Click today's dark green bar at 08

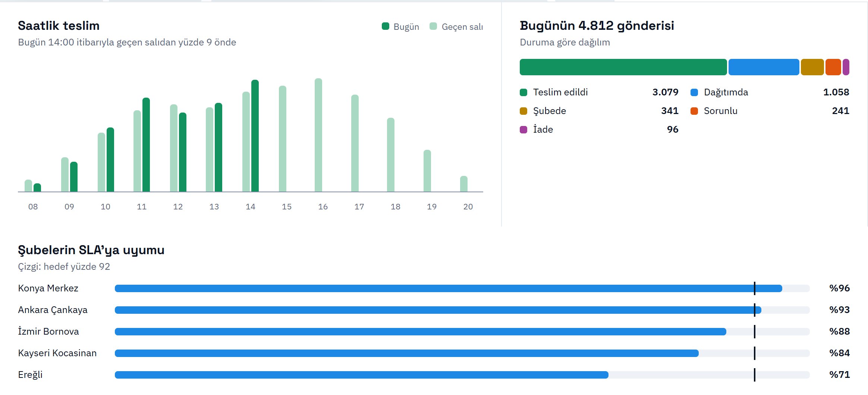[37, 187]
